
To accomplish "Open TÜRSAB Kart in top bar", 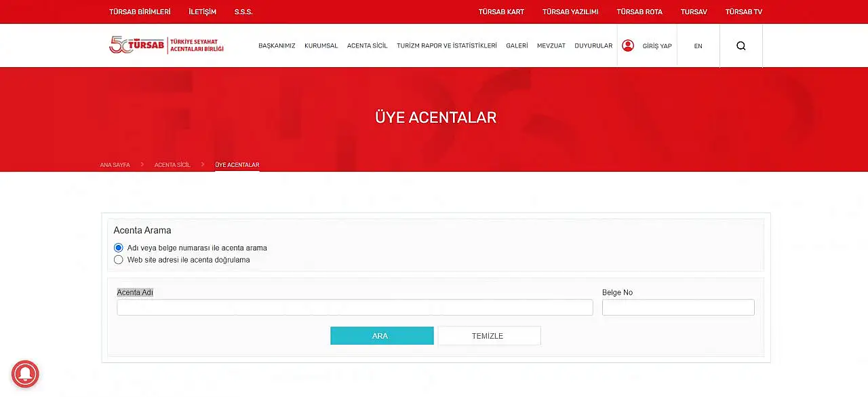I will click(501, 12).
